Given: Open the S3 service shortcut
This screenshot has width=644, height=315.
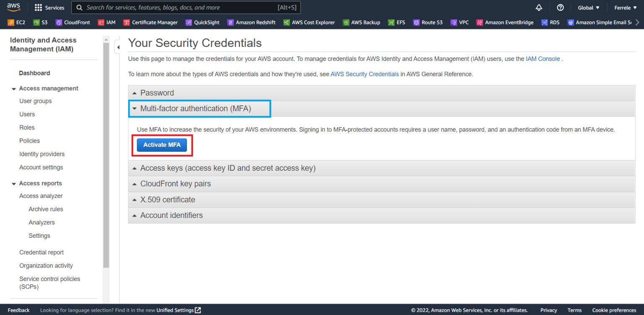Looking at the screenshot, I should point(40,22).
